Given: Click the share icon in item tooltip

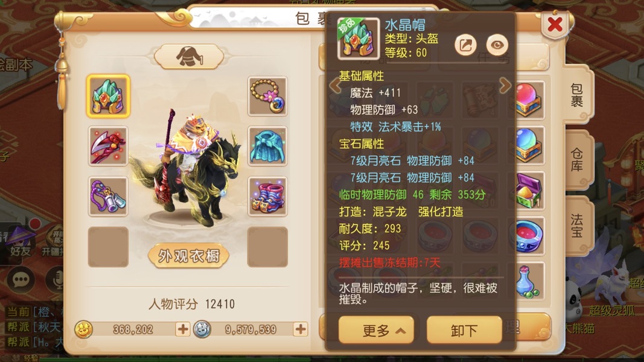Looking at the screenshot, I should (465, 45).
